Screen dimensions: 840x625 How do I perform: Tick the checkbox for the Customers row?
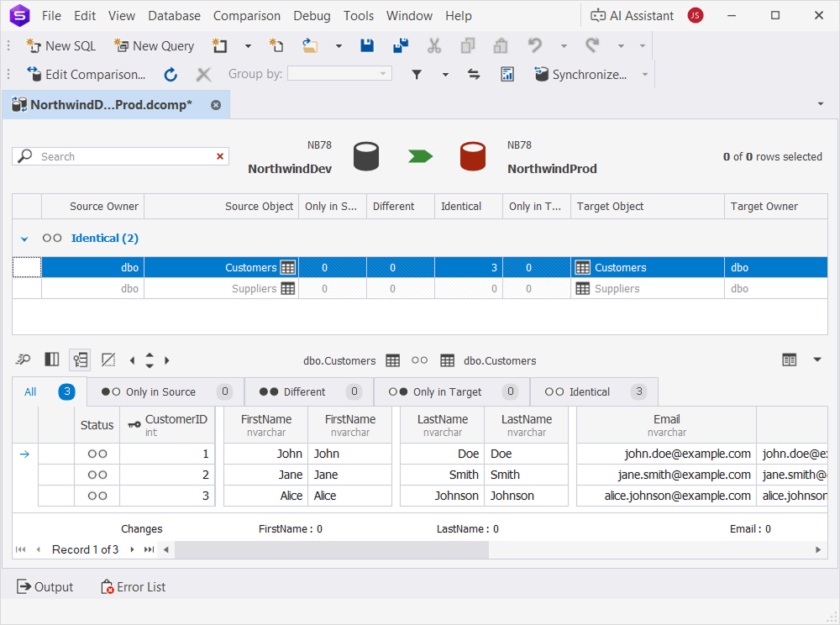point(27,268)
